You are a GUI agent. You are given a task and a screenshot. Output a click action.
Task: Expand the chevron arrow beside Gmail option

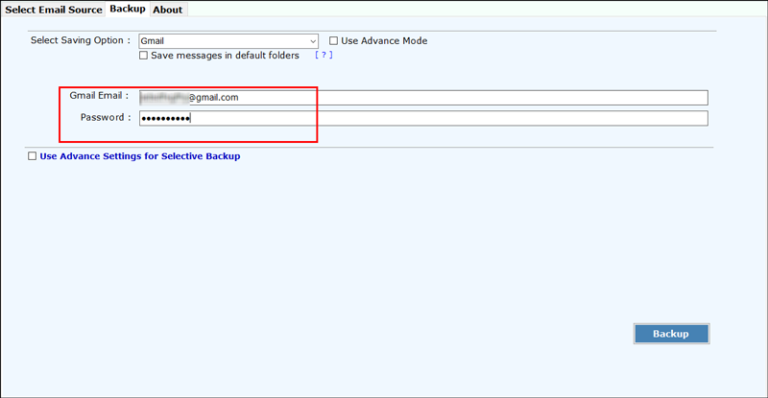point(313,41)
